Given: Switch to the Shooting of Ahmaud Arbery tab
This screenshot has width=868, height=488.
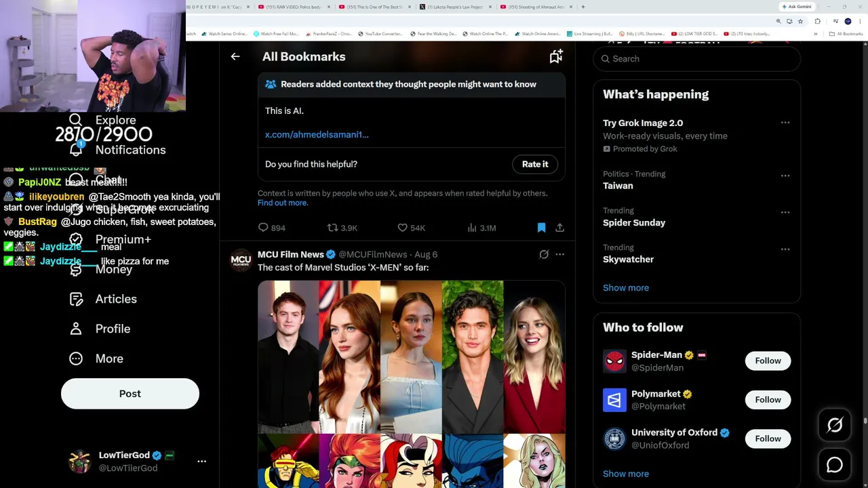Looking at the screenshot, I should point(536,7).
